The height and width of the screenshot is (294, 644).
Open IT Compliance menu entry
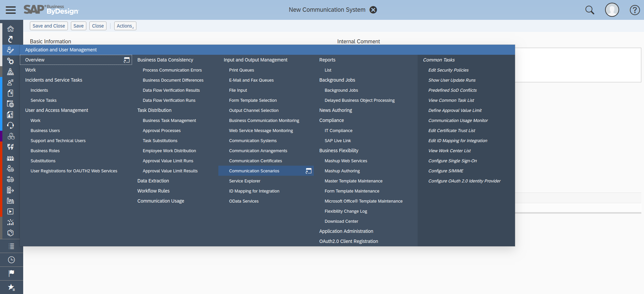[x=338, y=131]
